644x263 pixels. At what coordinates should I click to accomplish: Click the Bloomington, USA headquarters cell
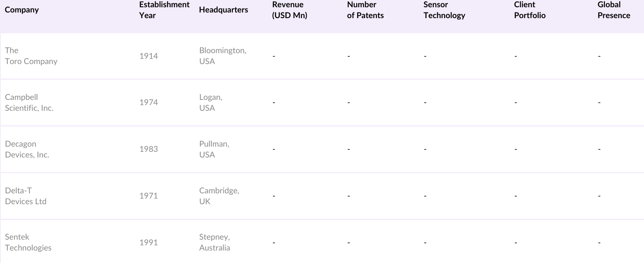point(223,56)
